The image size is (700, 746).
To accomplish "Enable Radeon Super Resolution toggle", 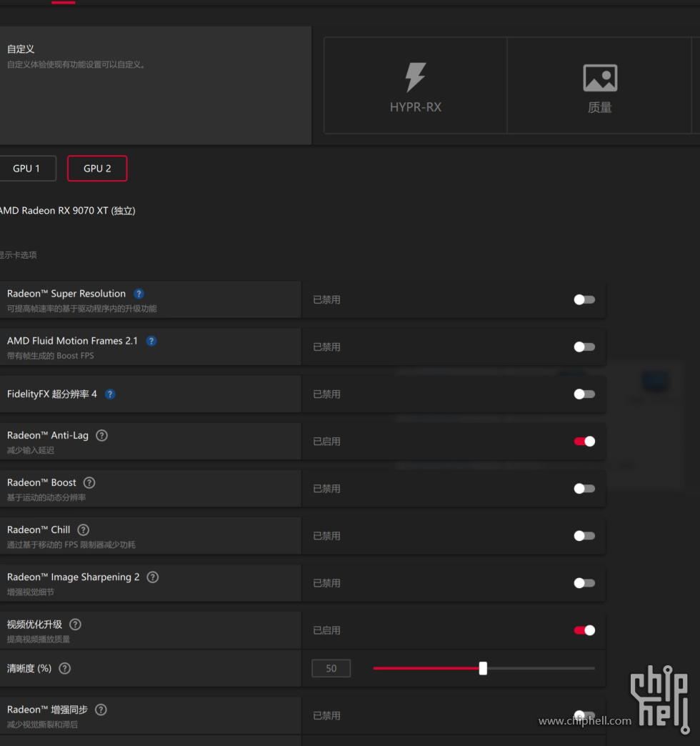I will click(584, 299).
